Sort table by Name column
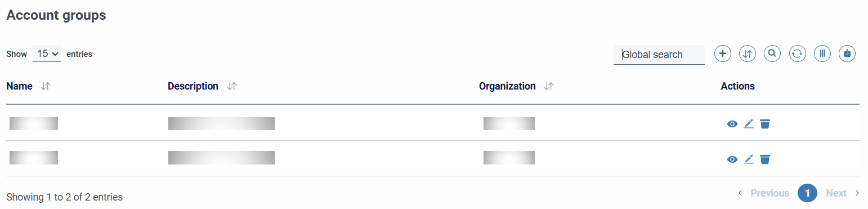This screenshot has width=868, height=209. pyautogui.click(x=46, y=87)
